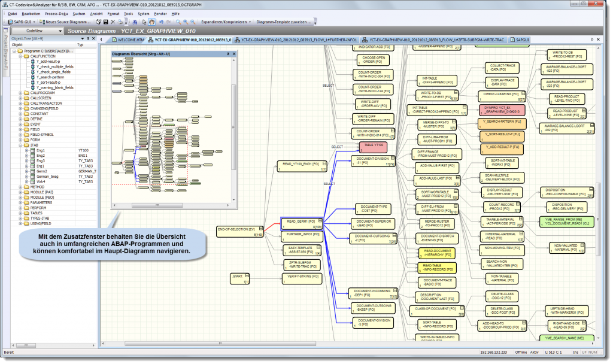Select the hand pan tool in the toolbar
Image resolution: width=613 pixels, height=364 pixels.
[x=151, y=22]
